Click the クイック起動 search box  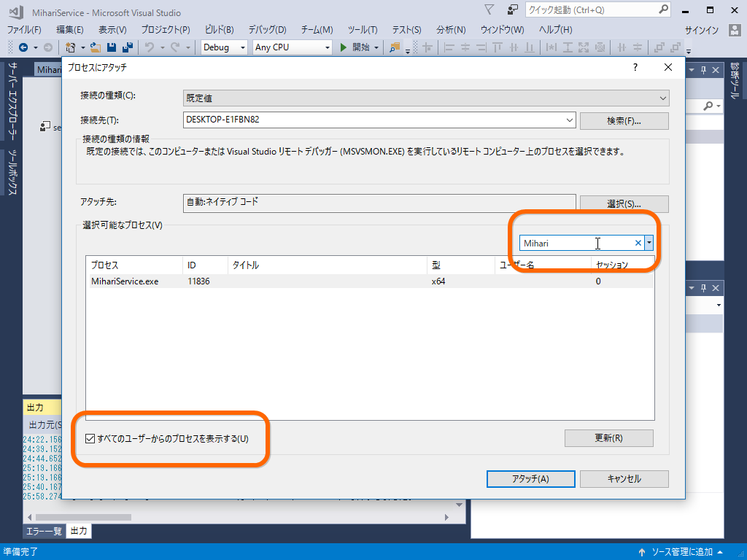coord(598,9)
